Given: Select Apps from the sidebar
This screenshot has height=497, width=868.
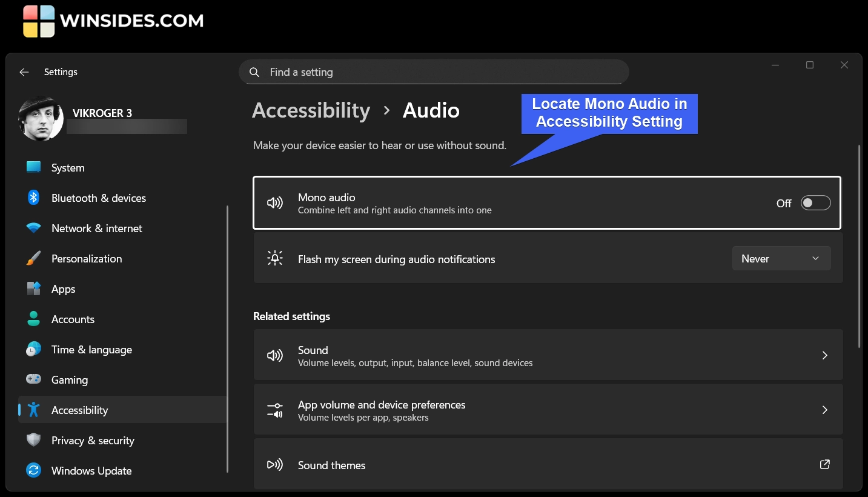Looking at the screenshot, I should click(63, 289).
